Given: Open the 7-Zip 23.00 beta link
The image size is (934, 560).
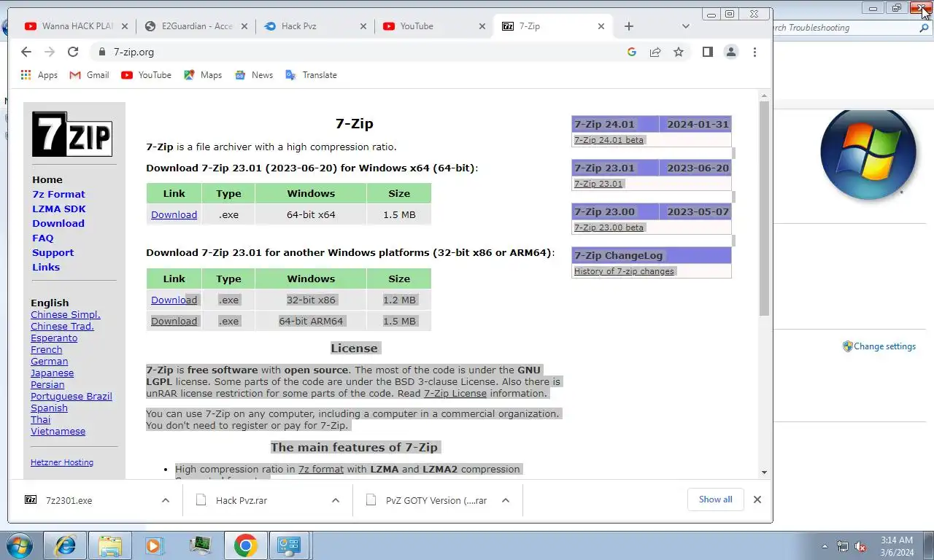Looking at the screenshot, I should tap(609, 227).
